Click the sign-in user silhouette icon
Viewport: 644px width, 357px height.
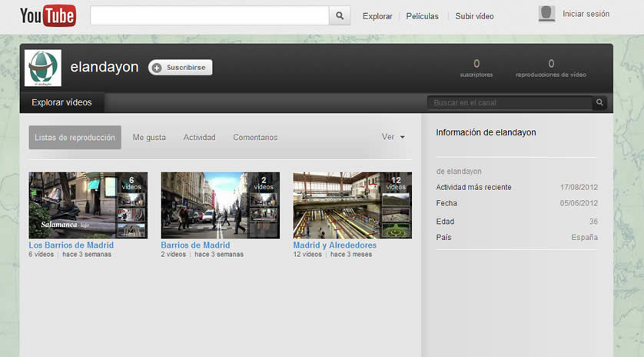[546, 14]
